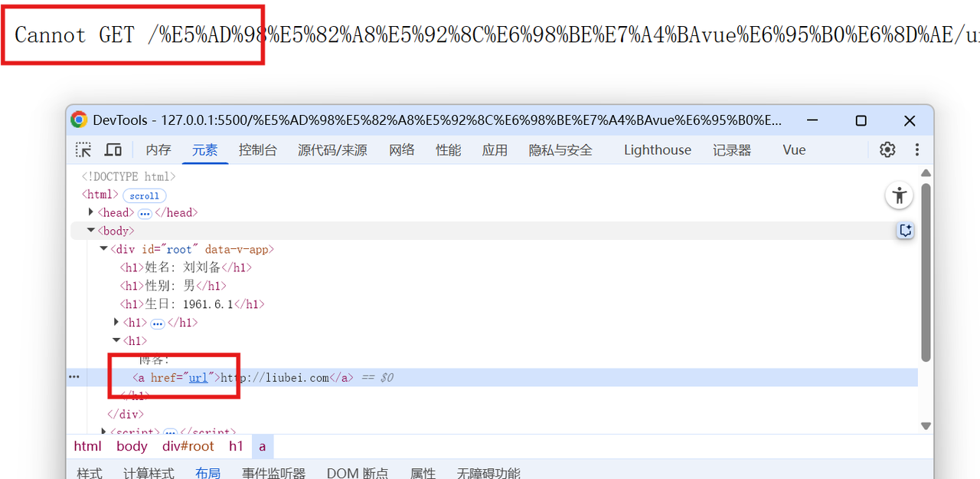This screenshot has height=479, width=980.
Task: Open the 计算样式 sub-tab
Action: [149, 473]
